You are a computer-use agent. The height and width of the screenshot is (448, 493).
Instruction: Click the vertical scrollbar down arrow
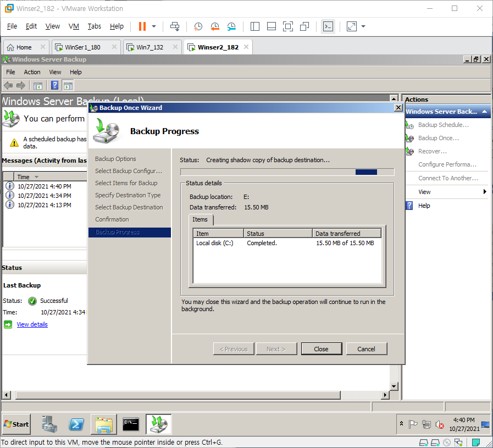pos(394,386)
